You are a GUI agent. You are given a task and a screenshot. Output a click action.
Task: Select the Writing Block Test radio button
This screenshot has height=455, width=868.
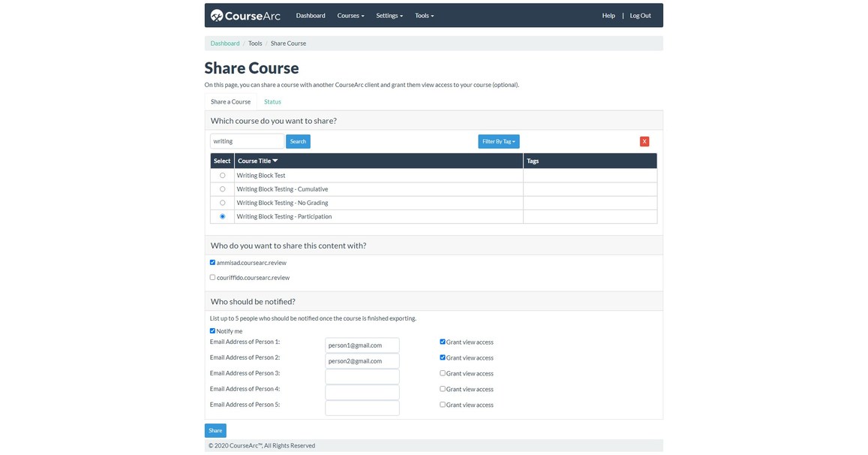[221, 174]
